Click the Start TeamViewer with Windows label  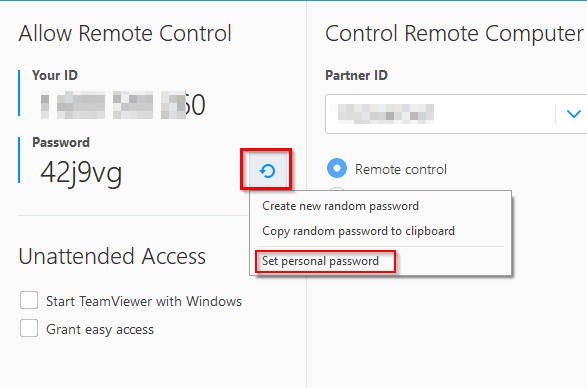pos(144,301)
